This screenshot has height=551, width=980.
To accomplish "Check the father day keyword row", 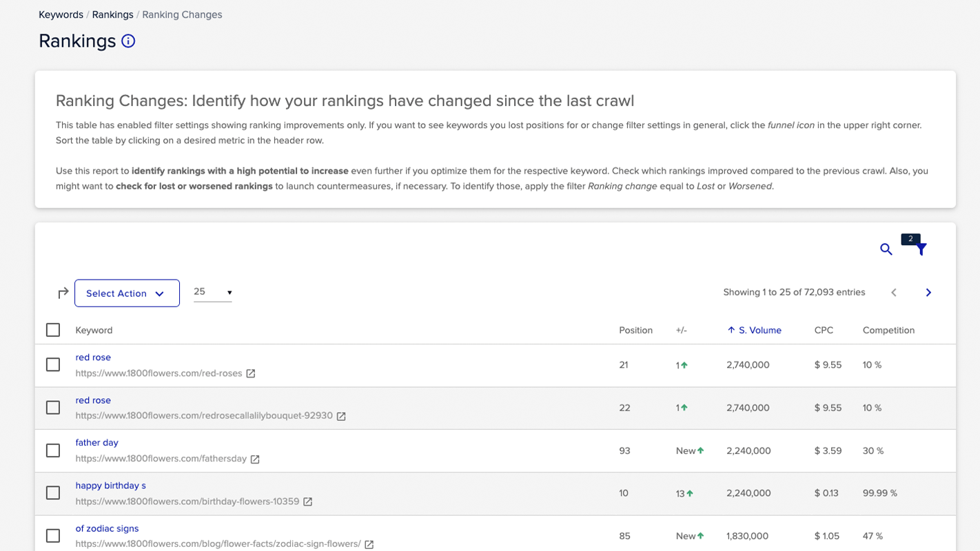I will click(x=53, y=450).
